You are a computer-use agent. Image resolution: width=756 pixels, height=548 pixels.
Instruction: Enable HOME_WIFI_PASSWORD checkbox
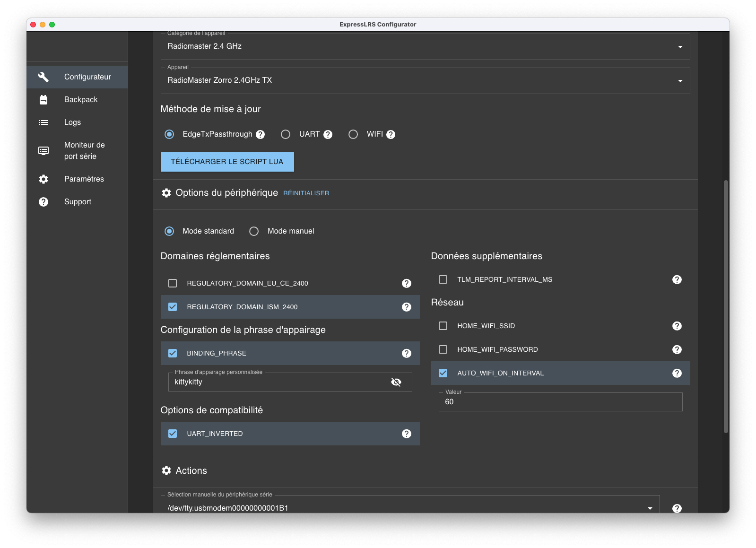[x=443, y=349]
